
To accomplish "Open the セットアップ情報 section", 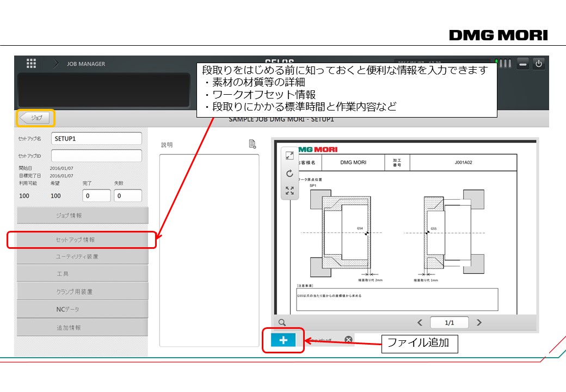I will tap(82, 240).
